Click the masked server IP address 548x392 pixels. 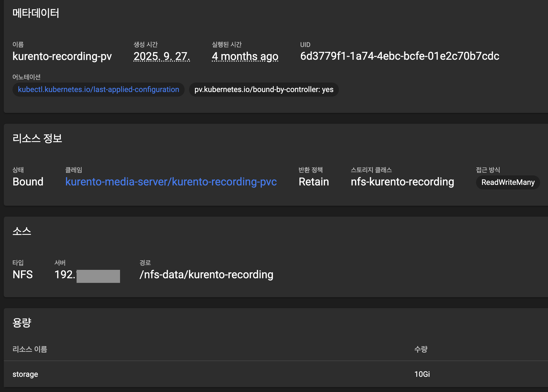[x=87, y=275]
